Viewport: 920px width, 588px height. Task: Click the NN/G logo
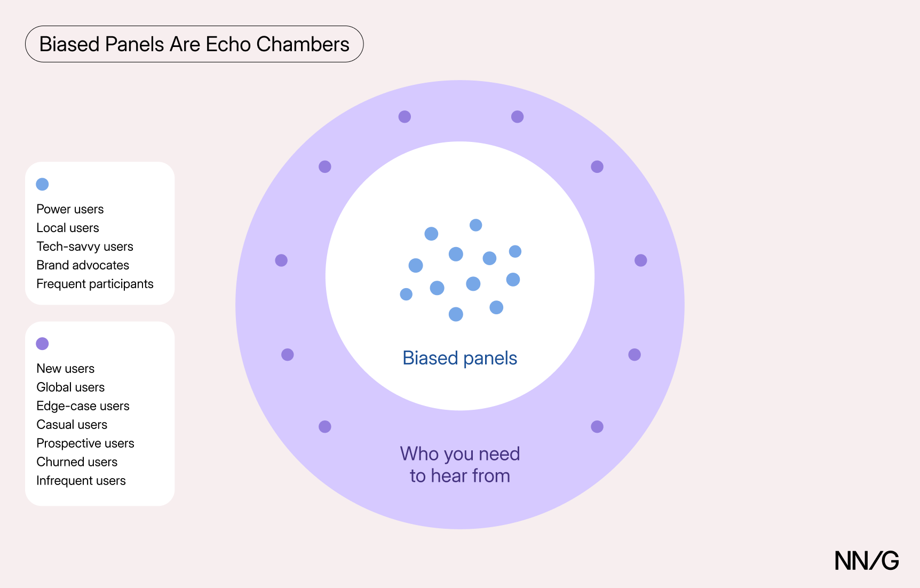tap(867, 561)
